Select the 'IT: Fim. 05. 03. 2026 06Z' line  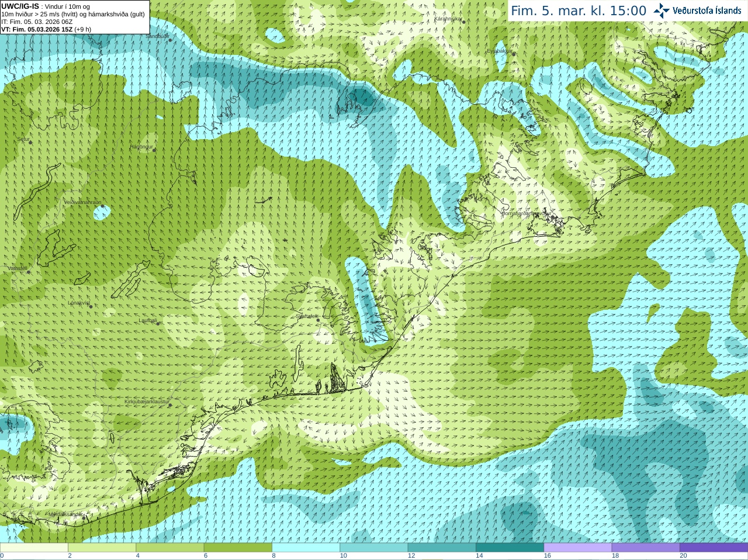[37, 22]
